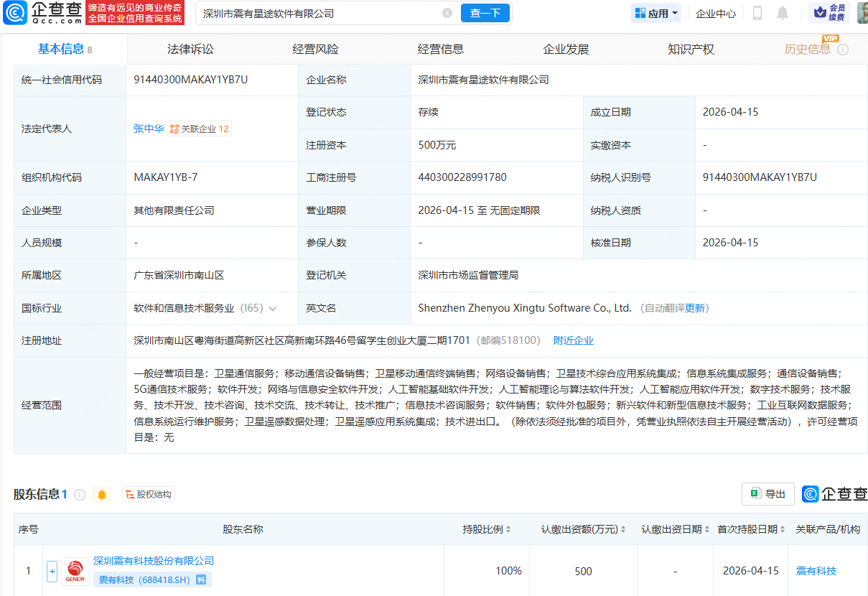This screenshot has height=596, width=868.
Task: Open the 知识产权 tab
Action: pos(690,49)
